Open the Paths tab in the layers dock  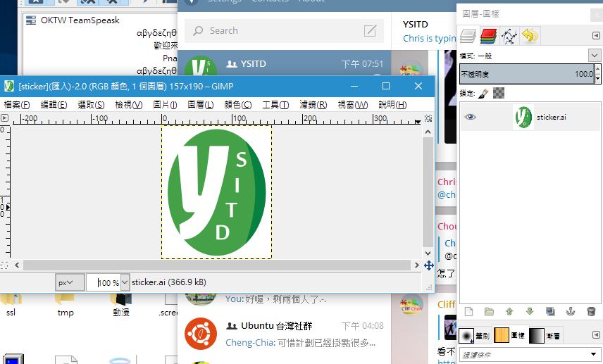pyautogui.click(x=509, y=36)
